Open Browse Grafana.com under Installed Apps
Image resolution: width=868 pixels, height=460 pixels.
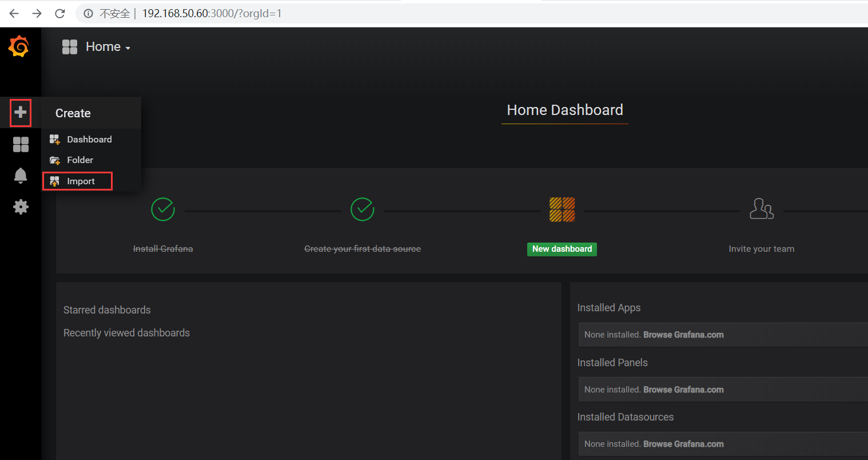point(683,335)
